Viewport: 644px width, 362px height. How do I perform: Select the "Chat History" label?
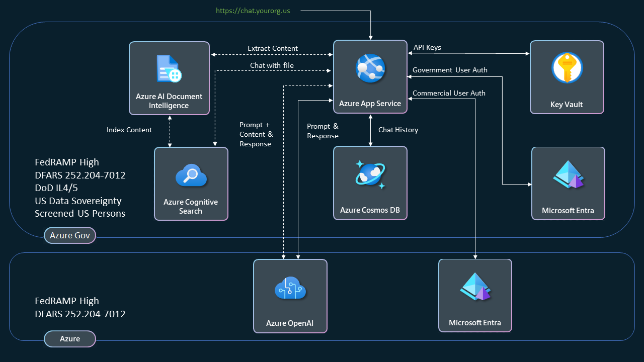click(x=398, y=130)
